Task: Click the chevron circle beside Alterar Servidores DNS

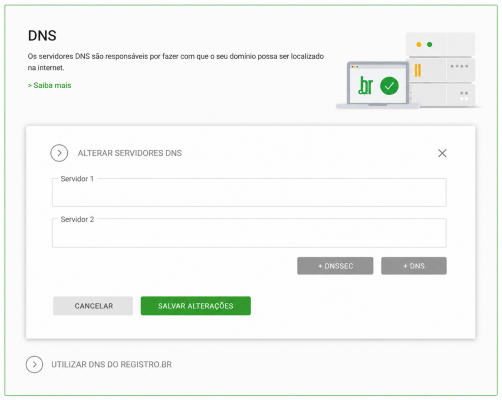Action: point(59,153)
